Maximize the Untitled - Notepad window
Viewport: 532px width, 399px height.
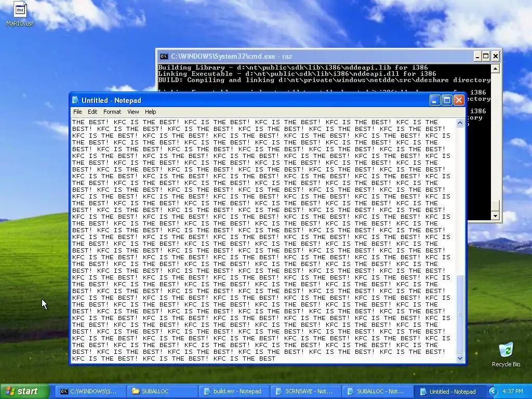pyautogui.click(x=447, y=100)
